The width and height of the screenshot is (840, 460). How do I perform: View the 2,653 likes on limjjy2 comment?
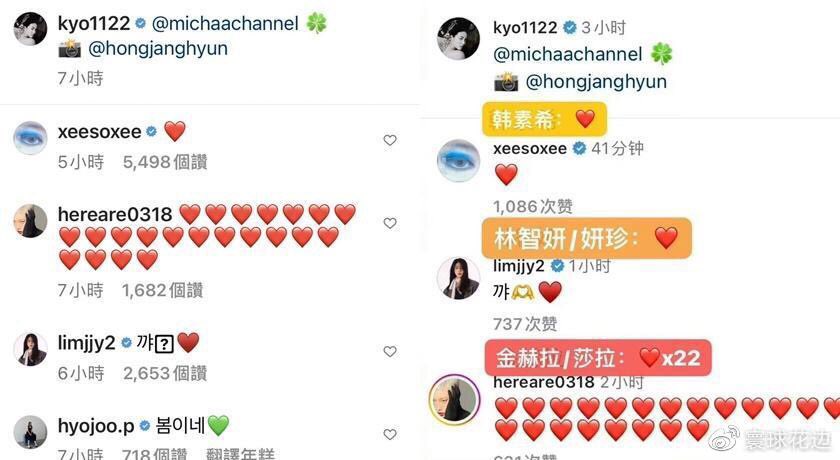pos(165,373)
